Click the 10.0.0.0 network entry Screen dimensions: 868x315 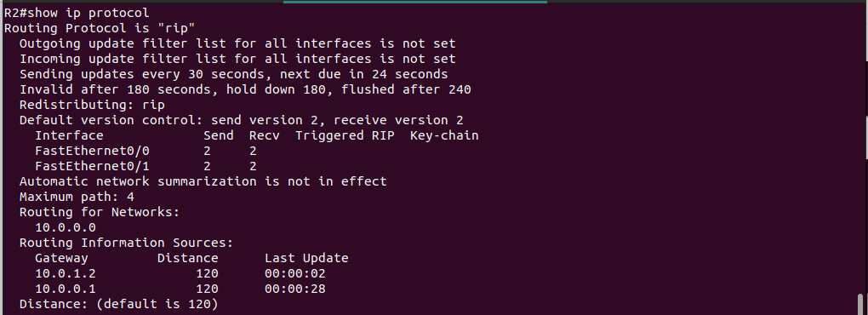(66, 227)
